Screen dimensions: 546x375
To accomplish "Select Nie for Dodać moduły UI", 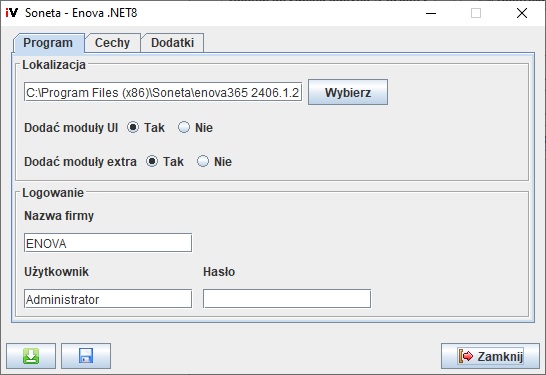I will pyautogui.click(x=184, y=127).
